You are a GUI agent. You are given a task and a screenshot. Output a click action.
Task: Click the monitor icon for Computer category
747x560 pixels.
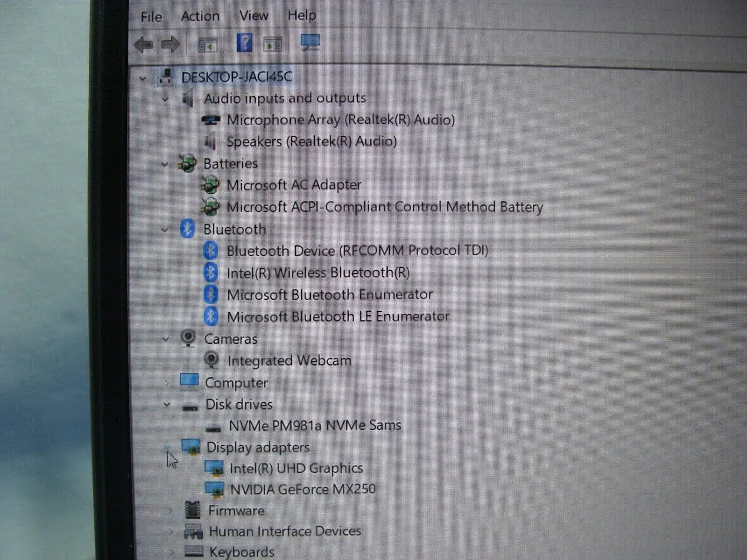point(189,382)
